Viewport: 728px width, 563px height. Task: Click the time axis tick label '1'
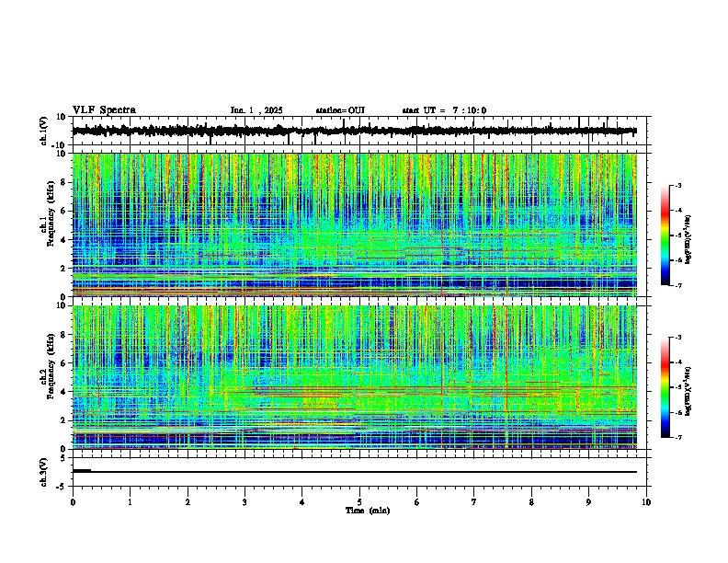tap(130, 502)
